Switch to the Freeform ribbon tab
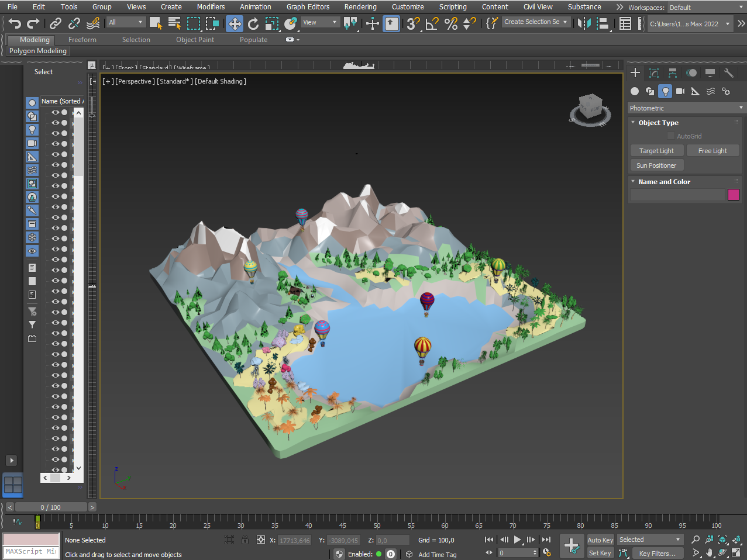The height and width of the screenshot is (560, 747). [x=82, y=40]
